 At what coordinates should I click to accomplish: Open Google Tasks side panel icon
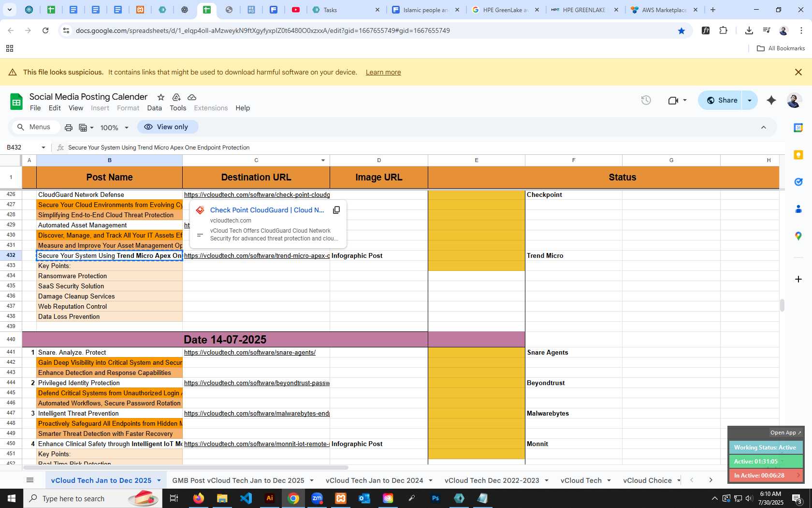click(798, 182)
